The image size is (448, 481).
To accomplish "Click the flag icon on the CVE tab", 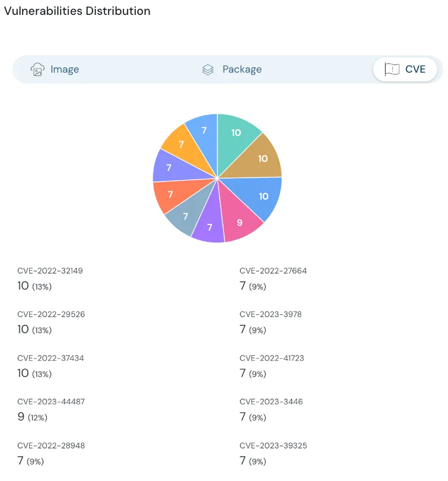I will point(391,69).
